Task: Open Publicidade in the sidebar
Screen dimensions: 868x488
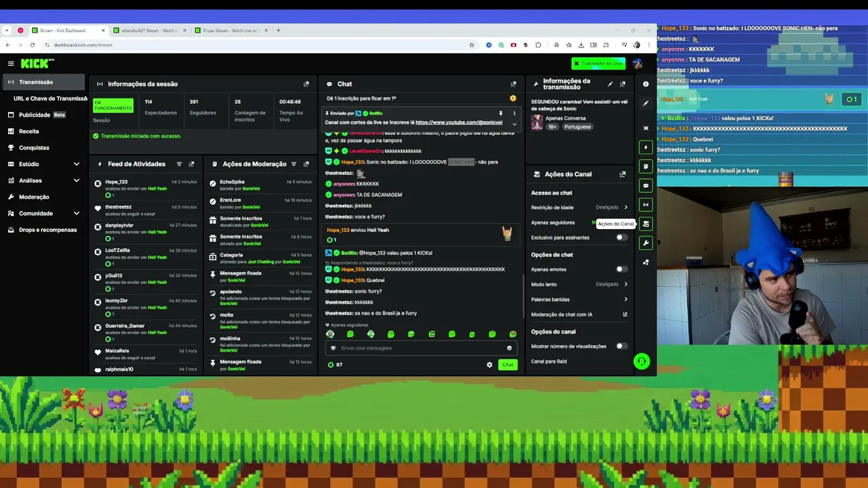Action: click(43, 115)
